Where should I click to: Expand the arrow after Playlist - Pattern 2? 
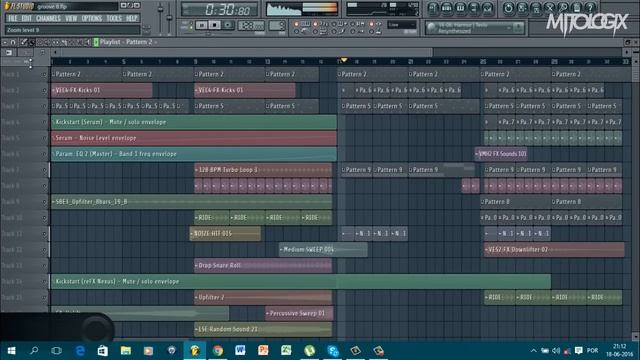coord(156,42)
